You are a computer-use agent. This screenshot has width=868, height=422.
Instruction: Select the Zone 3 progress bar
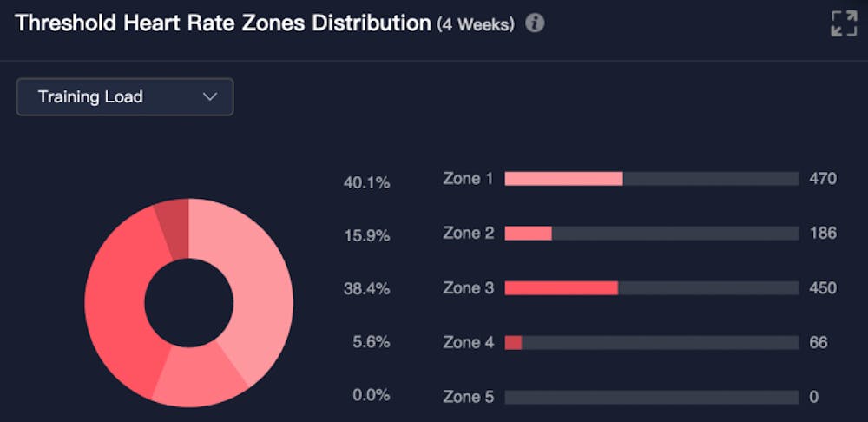pyautogui.click(x=651, y=288)
